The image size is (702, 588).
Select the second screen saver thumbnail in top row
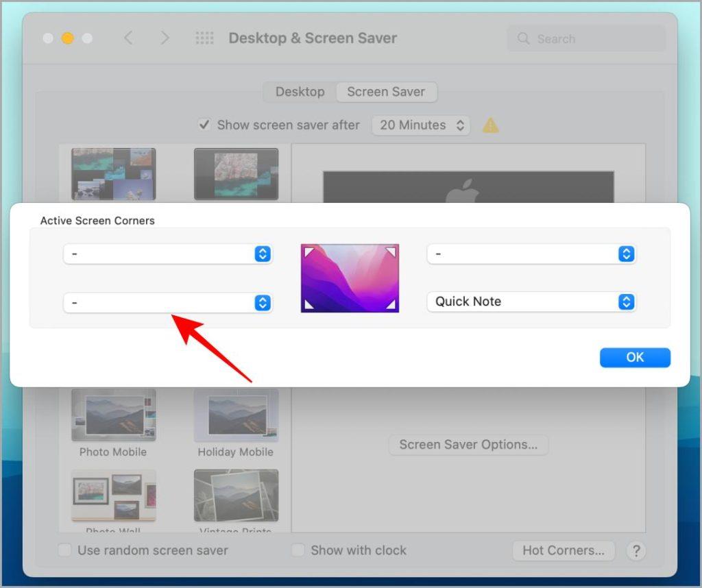236,174
